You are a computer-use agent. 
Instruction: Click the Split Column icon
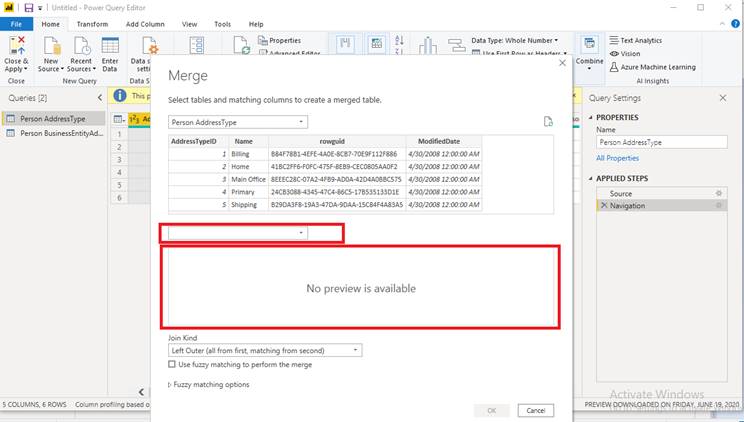428,46
